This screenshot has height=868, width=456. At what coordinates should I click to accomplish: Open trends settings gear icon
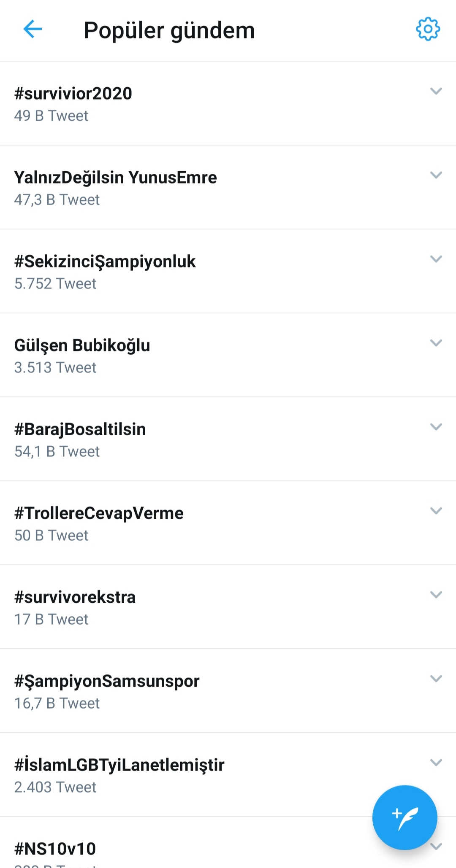click(x=428, y=29)
